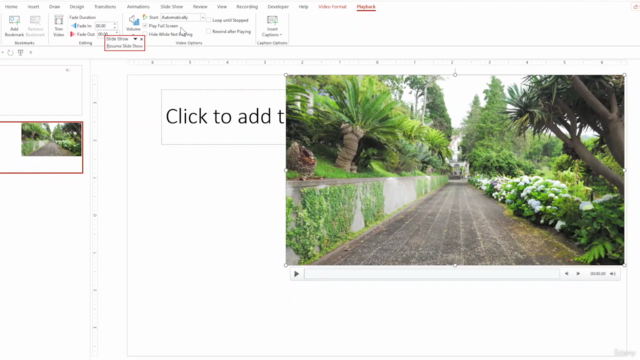Enable Loop until Stopped

pyautogui.click(x=209, y=20)
